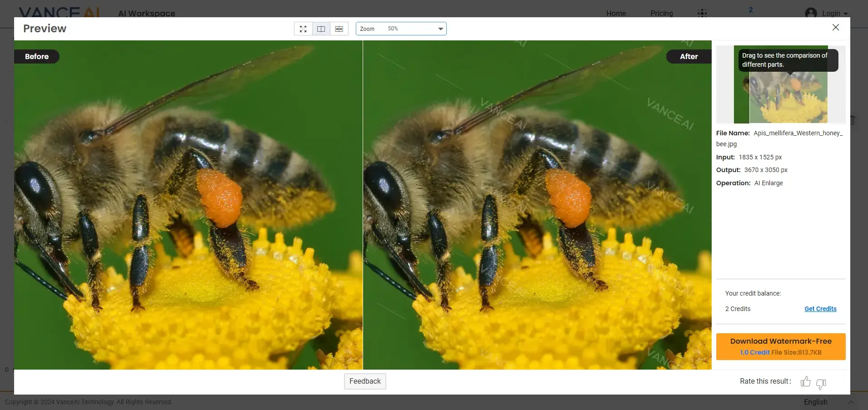This screenshot has height=410, width=868.
Task: Click the Before bee image pane
Action: 188,205
